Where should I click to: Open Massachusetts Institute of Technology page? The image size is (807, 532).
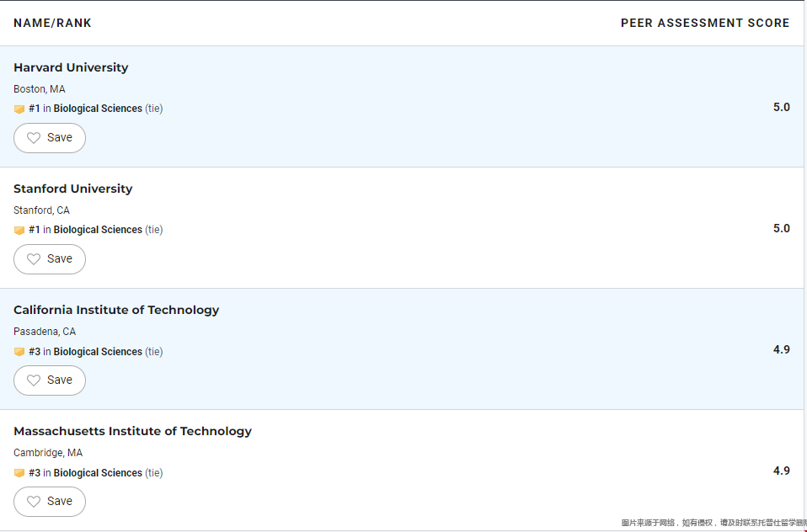[133, 431]
